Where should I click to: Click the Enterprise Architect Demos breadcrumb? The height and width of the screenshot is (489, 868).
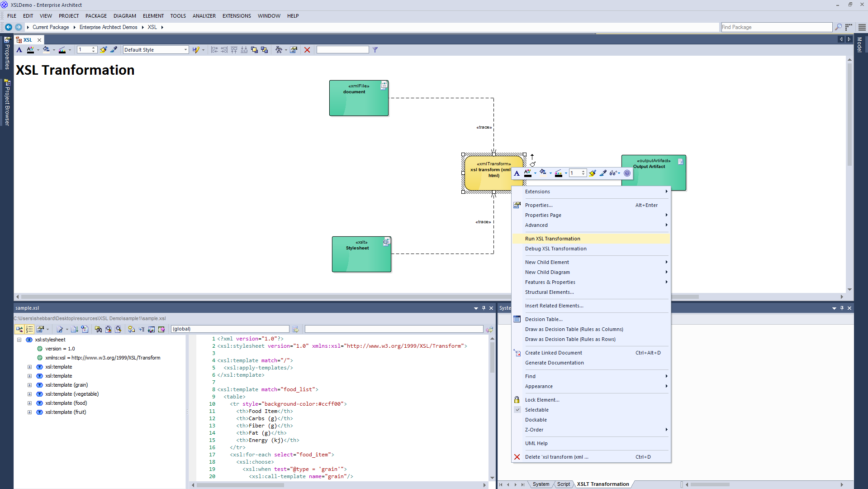(x=109, y=27)
